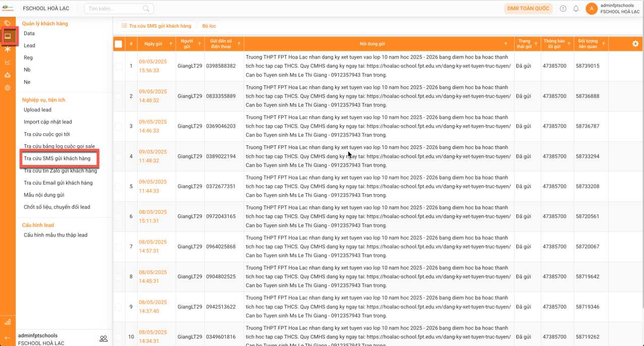Check the box for row 1
Screen dimensions: 644x346
point(118,66)
